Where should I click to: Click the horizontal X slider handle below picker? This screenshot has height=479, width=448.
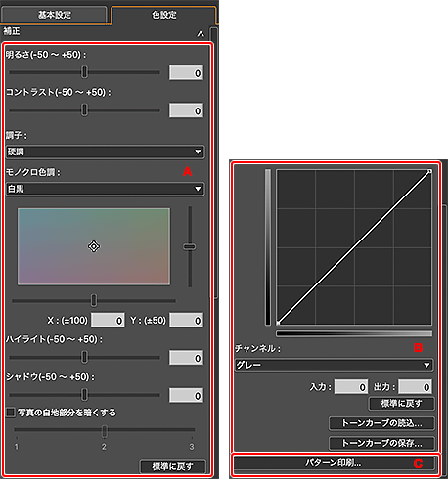(94, 300)
